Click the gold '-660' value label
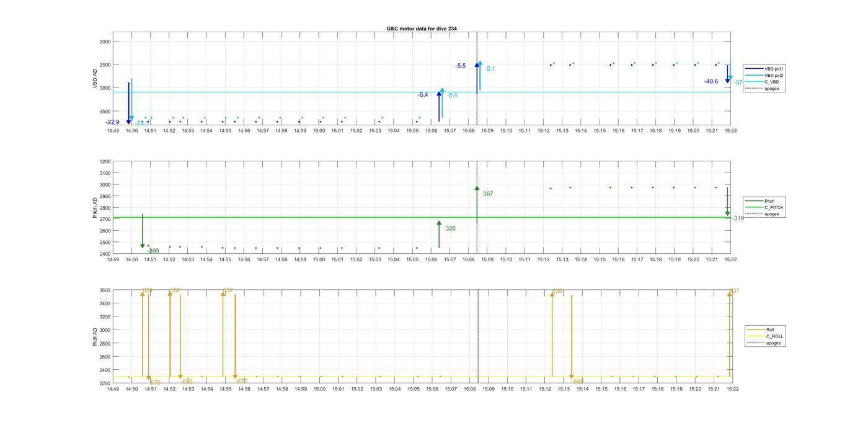This screenshot has width=868, height=430. pyautogui.click(x=577, y=382)
